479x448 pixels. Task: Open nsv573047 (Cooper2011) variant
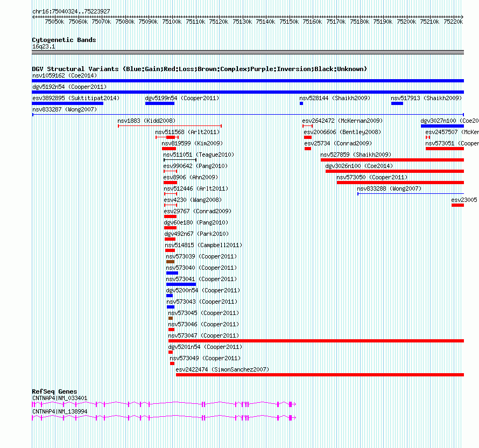(x=203, y=335)
